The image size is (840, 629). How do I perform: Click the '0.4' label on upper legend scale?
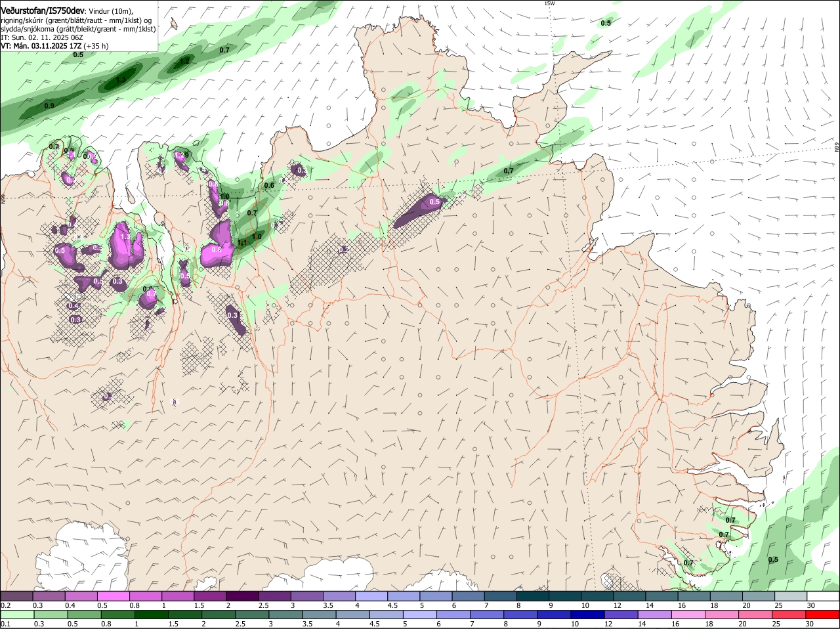[70, 605]
